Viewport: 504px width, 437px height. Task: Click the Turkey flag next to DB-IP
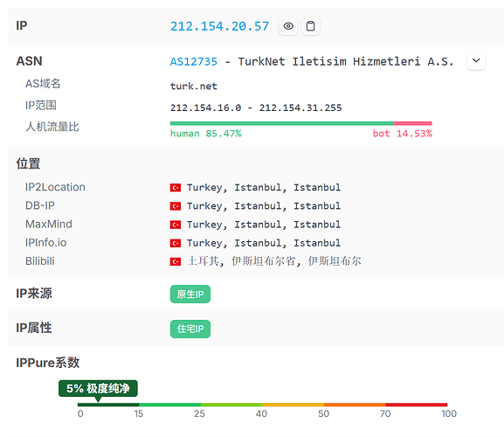coord(176,206)
